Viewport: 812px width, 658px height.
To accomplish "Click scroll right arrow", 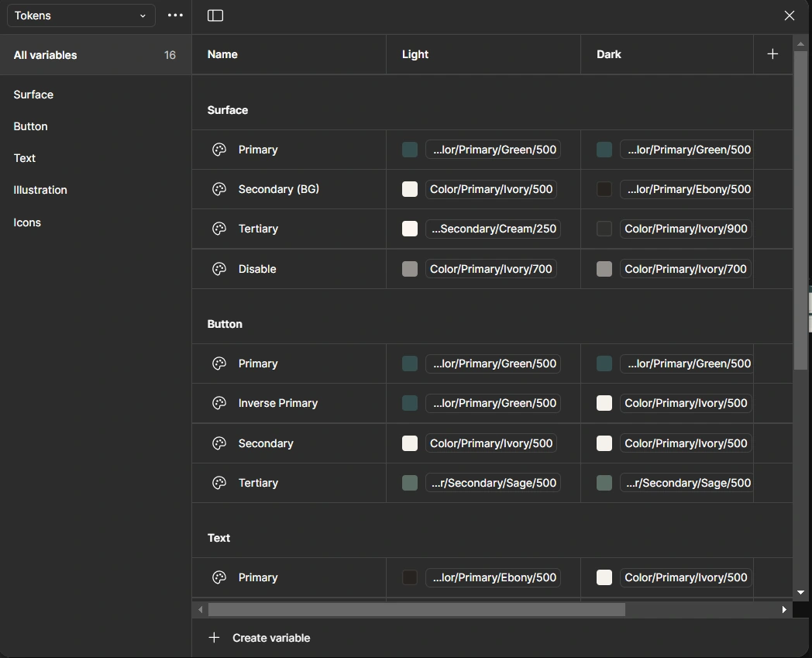I will [784, 610].
